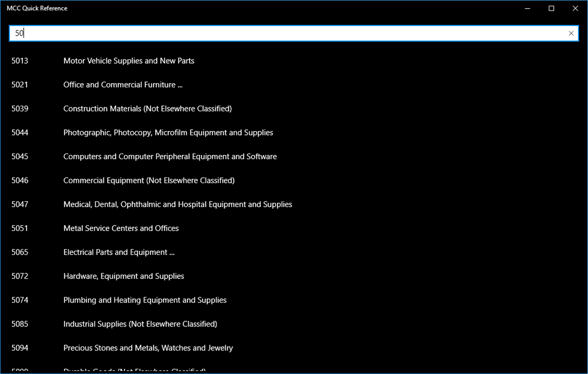Click the code 5094 label
This screenshot has width=588, height=374.
pyautogui.click(x=20, y=347)
